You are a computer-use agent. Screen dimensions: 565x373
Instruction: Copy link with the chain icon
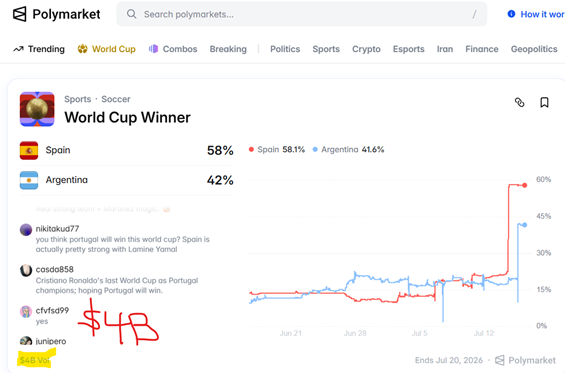pos(519,102)
